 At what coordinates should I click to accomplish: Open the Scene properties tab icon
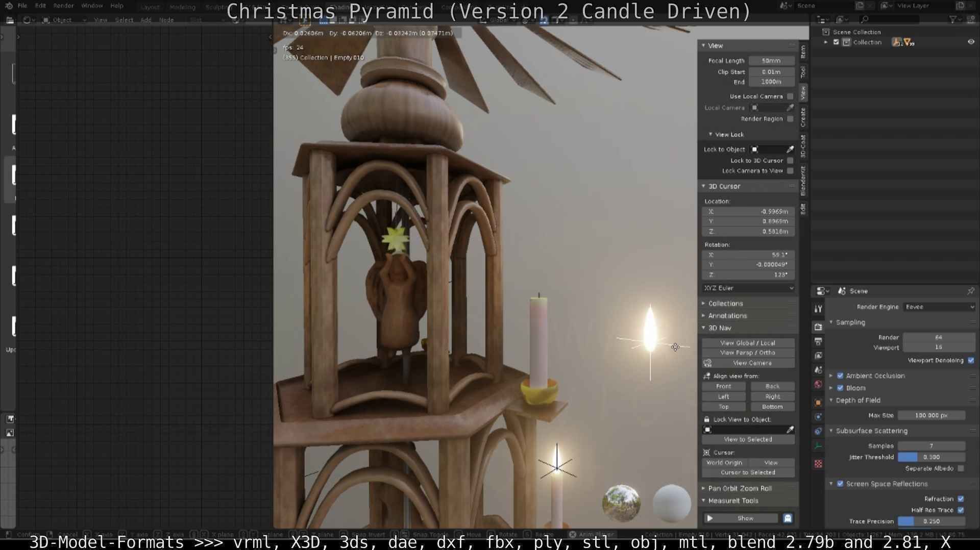818,370
